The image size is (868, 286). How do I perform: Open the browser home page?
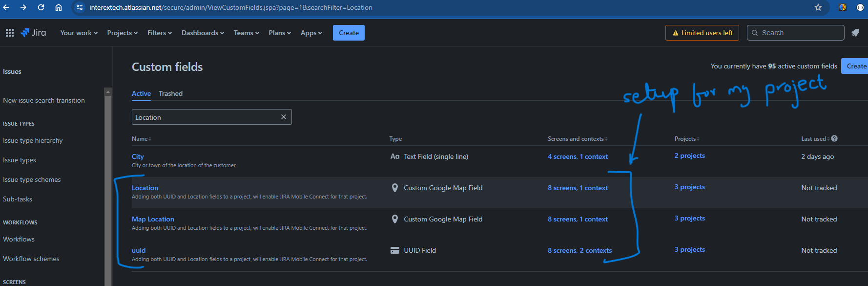click(58, 7)
